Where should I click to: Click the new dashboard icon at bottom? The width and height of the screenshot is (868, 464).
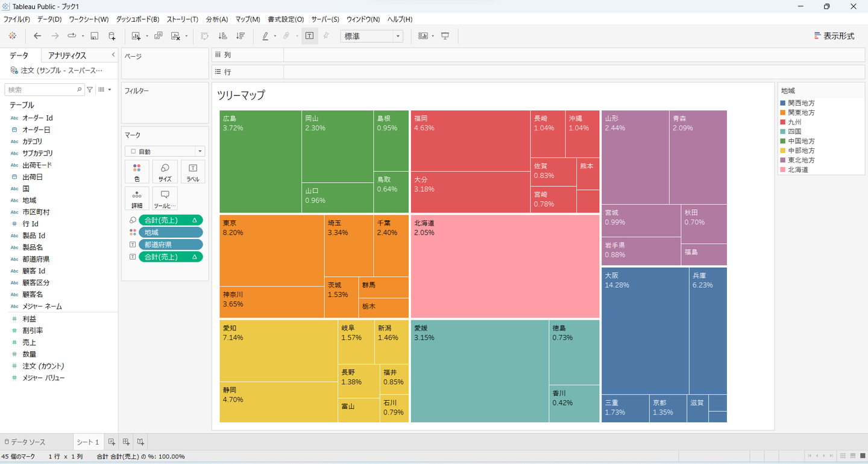pyautogui.click(x=126, y=442)
